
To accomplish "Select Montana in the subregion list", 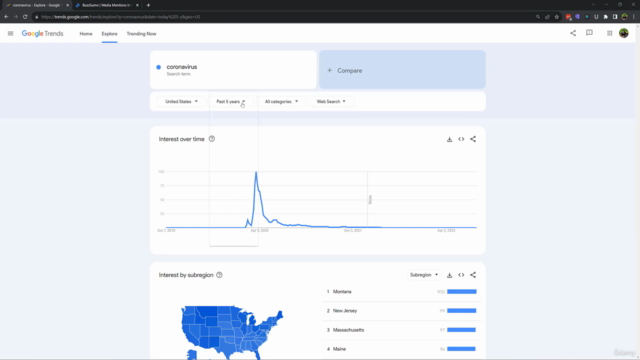I will click(x=342, y=291).
